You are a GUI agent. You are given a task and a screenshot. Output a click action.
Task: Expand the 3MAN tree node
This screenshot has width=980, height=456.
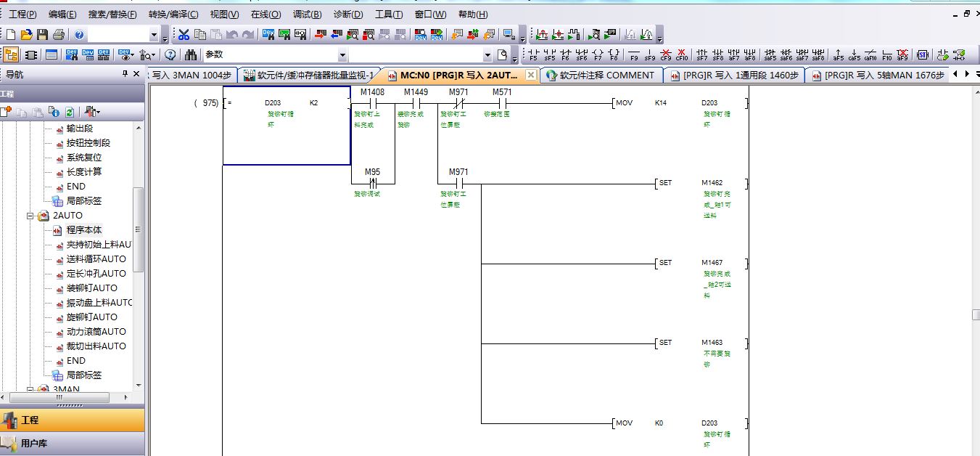(x=30, y=389)
